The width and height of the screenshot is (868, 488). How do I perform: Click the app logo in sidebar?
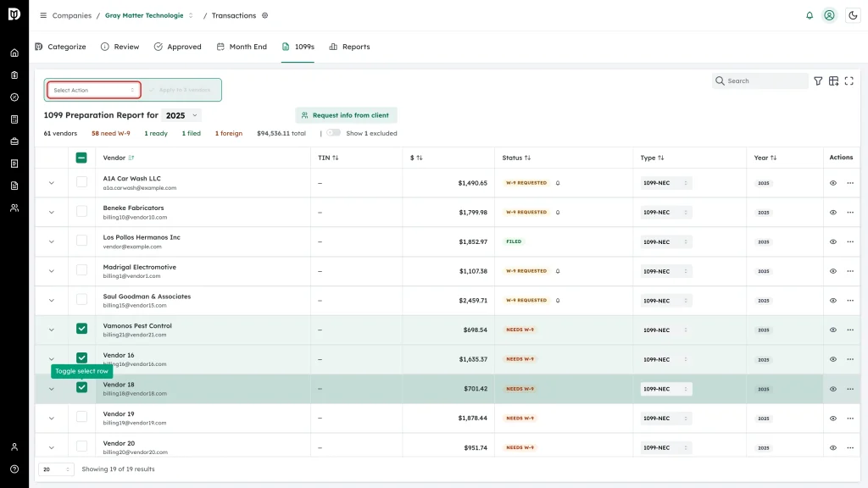pyautogui.click(x=14, y=14)
